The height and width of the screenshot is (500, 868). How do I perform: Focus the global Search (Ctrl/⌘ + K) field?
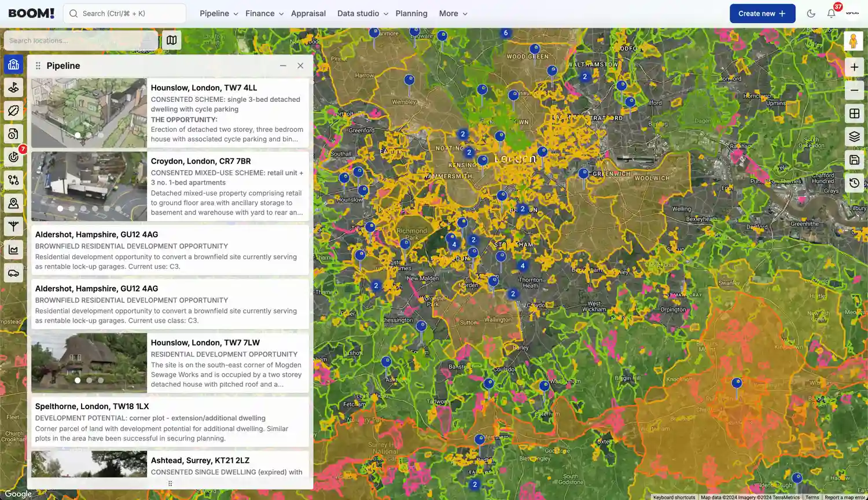tap(124, 13)
